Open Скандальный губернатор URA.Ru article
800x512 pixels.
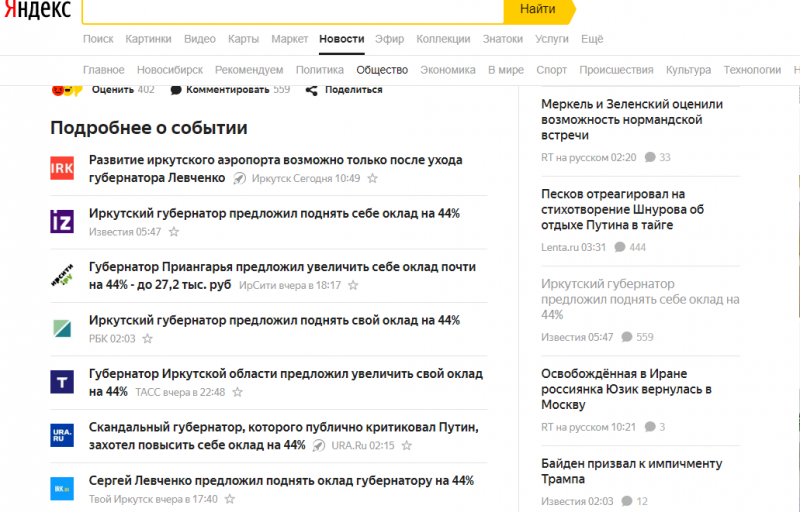tap(284, 436)
